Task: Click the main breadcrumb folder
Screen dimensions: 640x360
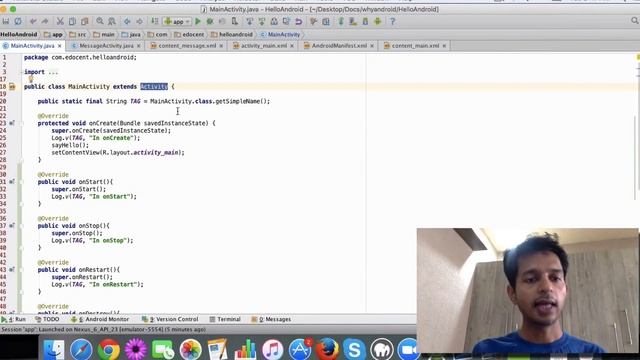Action: (104, 35)
